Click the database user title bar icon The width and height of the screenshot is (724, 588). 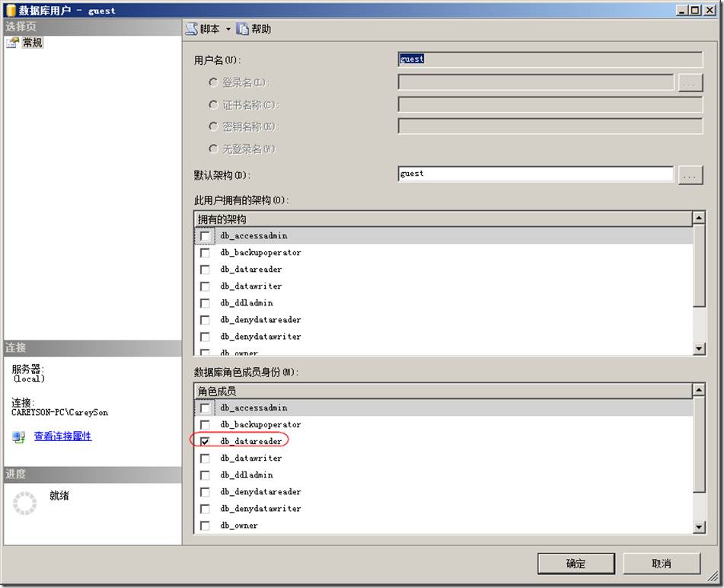pos(11,10)
